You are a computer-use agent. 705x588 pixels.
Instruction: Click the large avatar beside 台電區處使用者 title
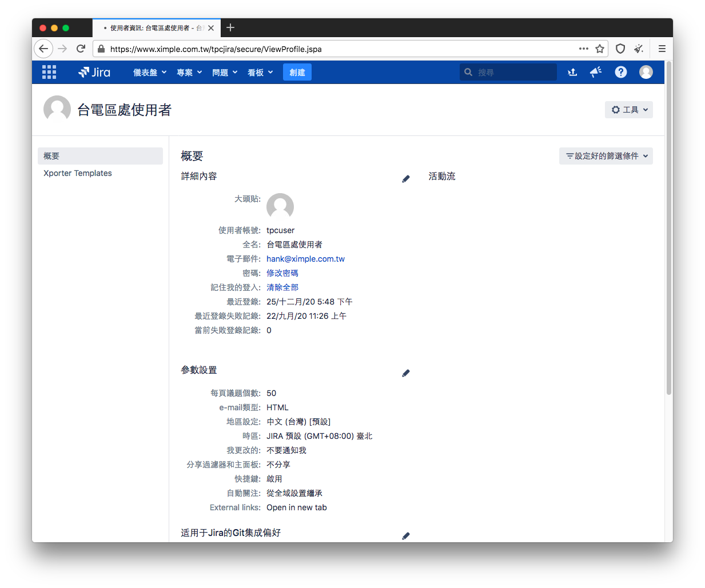tap(57, 109)
